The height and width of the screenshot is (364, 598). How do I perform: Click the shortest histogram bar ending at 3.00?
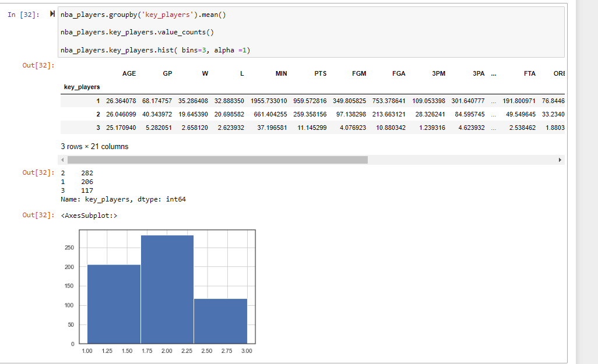pos(220,321)
